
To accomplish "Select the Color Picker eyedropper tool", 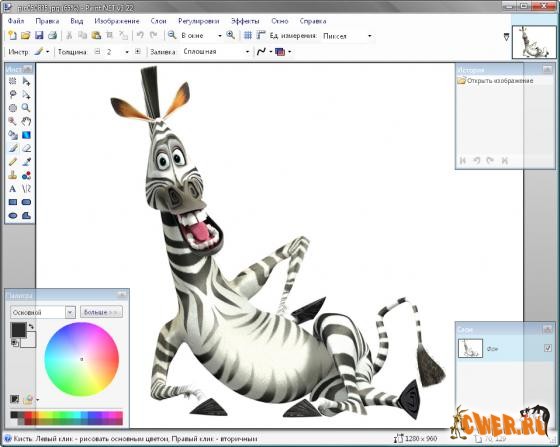I will 26,162.
